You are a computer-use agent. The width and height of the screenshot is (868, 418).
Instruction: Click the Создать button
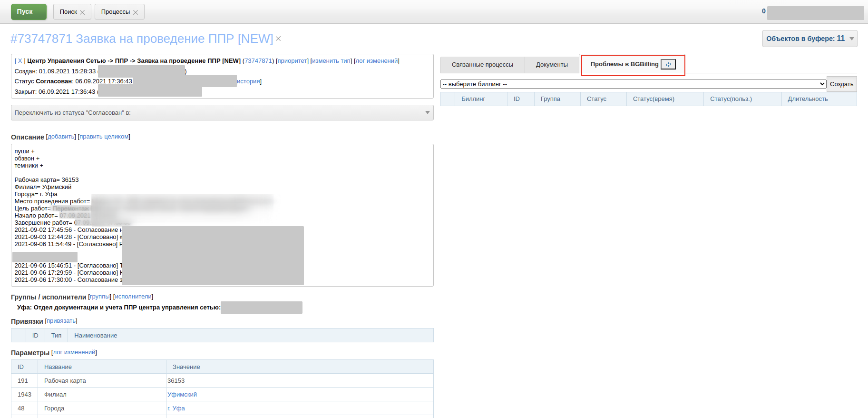(841, 84)
